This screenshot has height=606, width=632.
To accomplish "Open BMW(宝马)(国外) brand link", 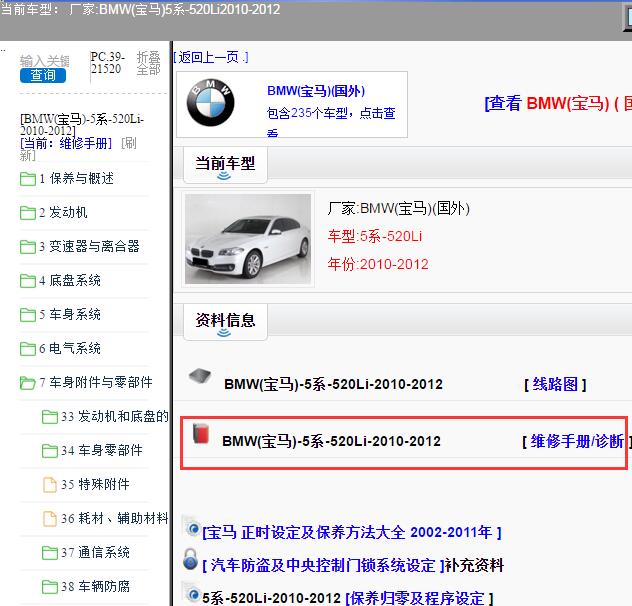I will pyautogui.click(x=316, y=91).
